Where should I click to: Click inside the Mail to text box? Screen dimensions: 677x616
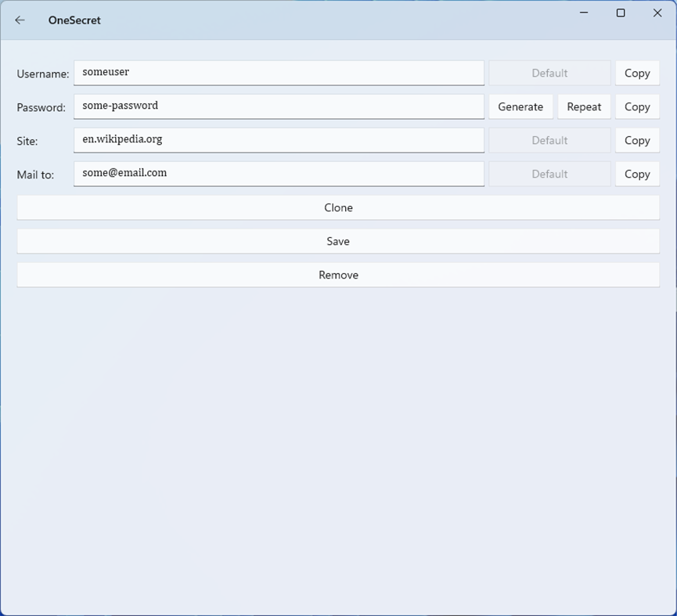tap(279, 174)
